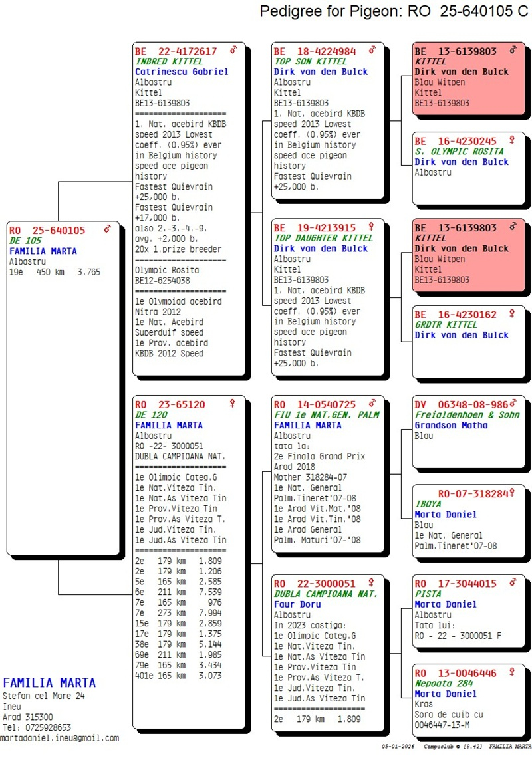Click male symbol beside BE 18-4224984

[x=372, y=51]
